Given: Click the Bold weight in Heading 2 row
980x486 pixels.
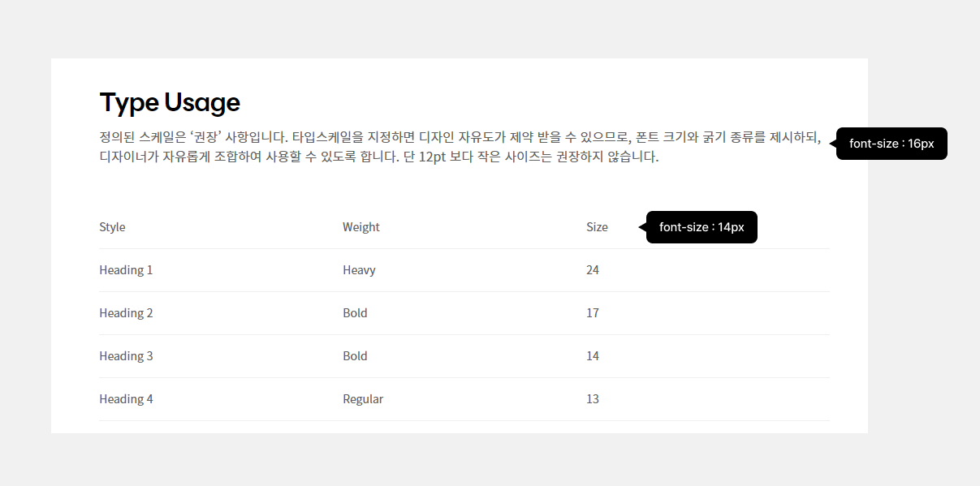Looking at the screenshot, I should coord(355,313).
